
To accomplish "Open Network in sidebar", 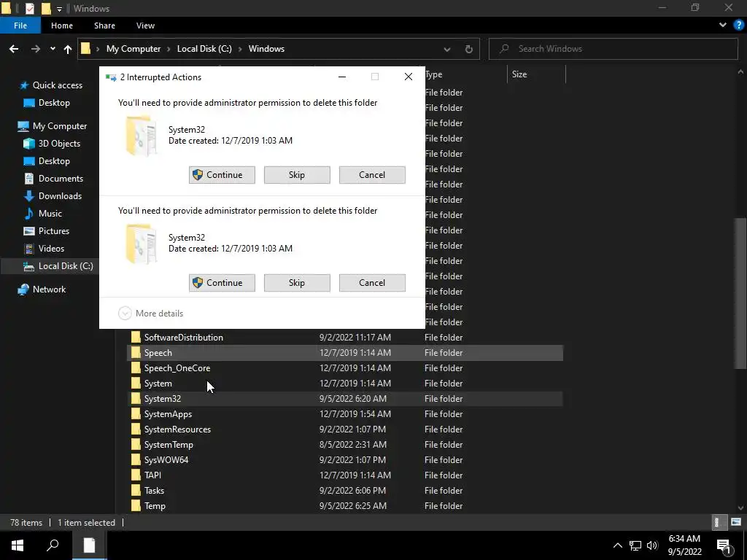I will point(49,289).
